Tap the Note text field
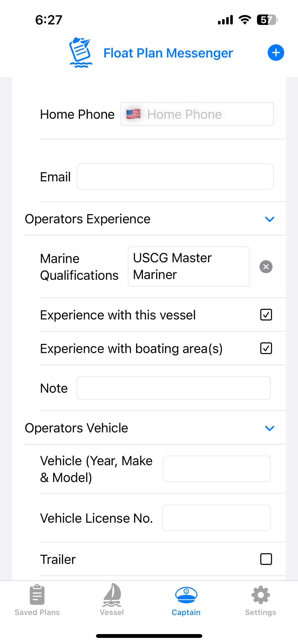 174,388
